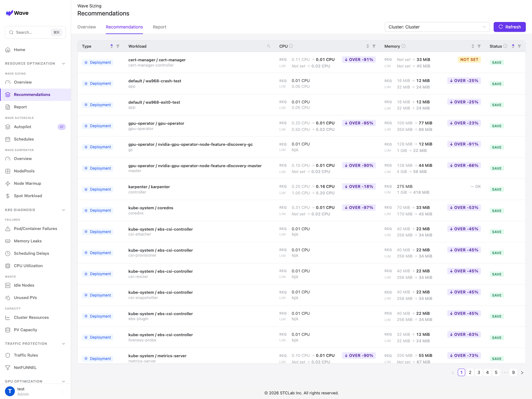The width and height of the screenshot is (532, 399).
Task: Select default / wa968-crash-test workload
Action: (155, 81)
